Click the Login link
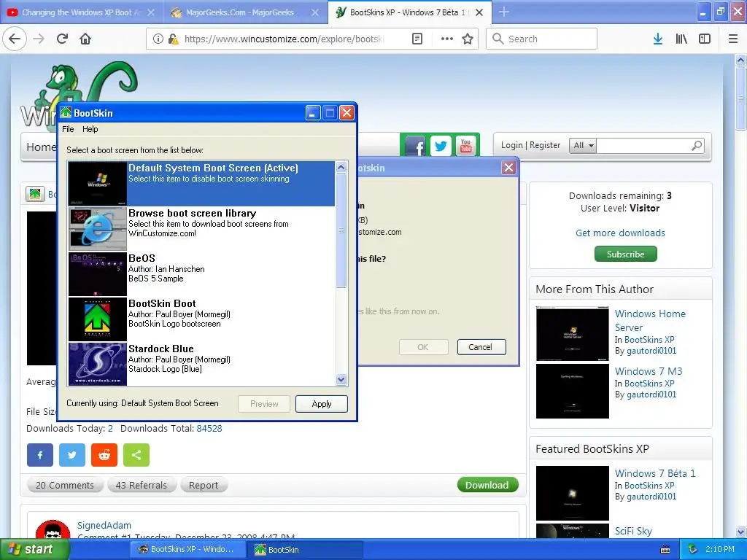 point(511,145)
